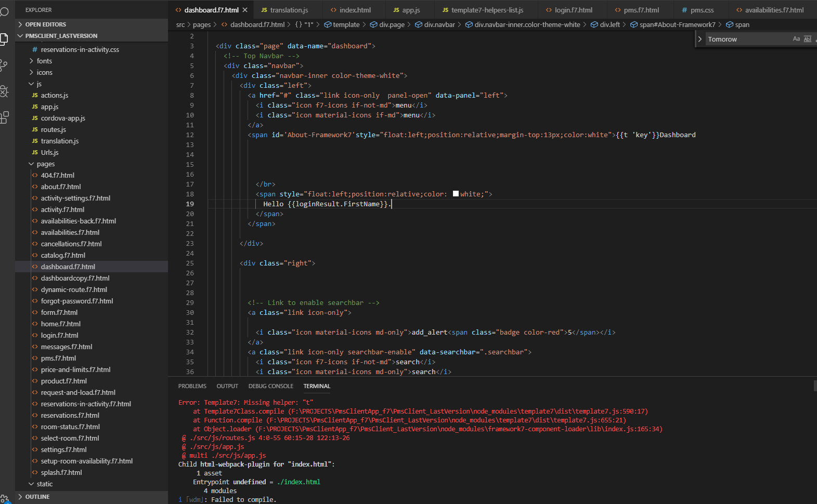Open the Search activity bar icon
Image resolution: width=817 pixels, height=504 pixels.
click(4, 11)
